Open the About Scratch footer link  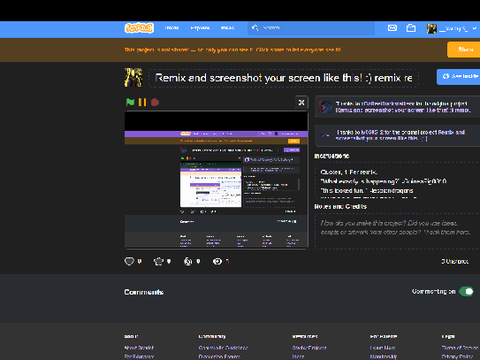click(x=139, y=348)
